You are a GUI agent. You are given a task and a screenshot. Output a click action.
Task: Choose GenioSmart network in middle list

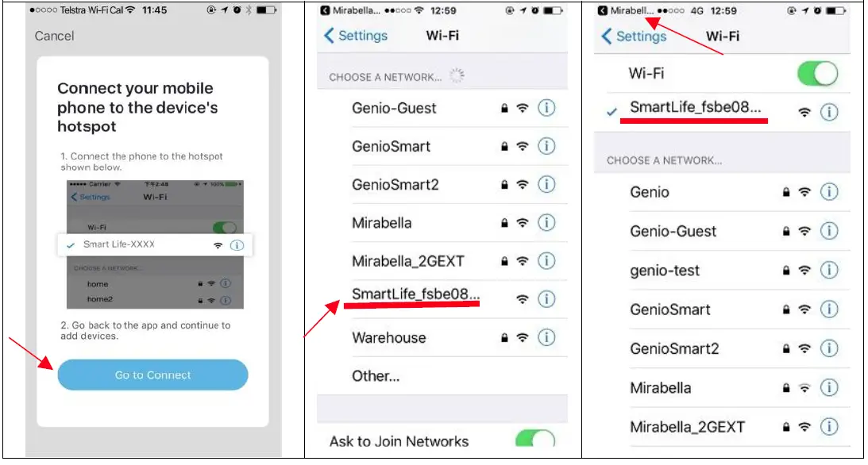point(443,146)
